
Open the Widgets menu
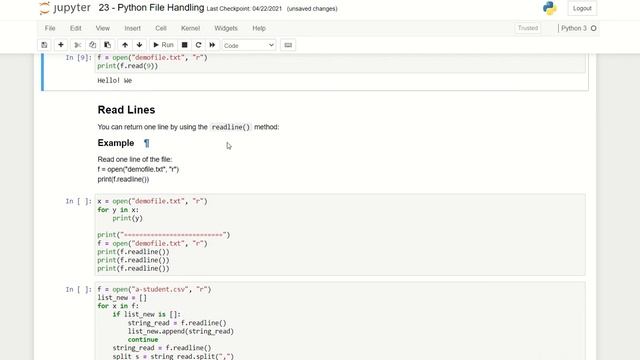tap(226, 28)
